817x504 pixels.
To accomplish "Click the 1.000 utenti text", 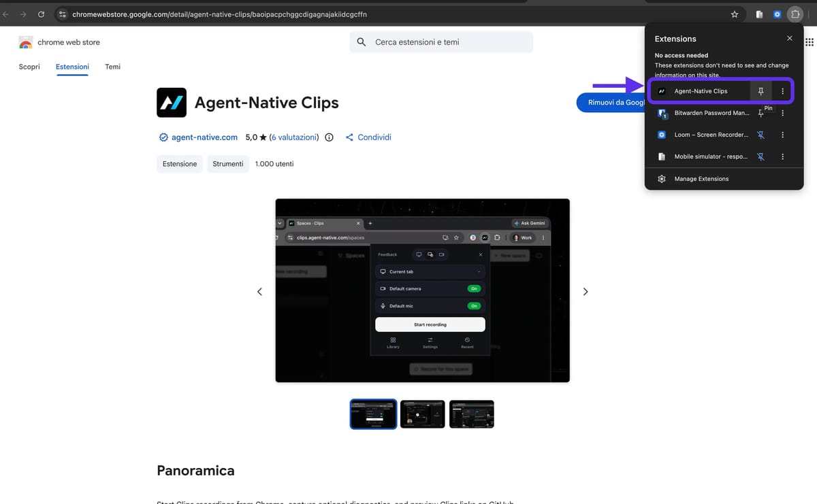I will (x=274, y=164).
